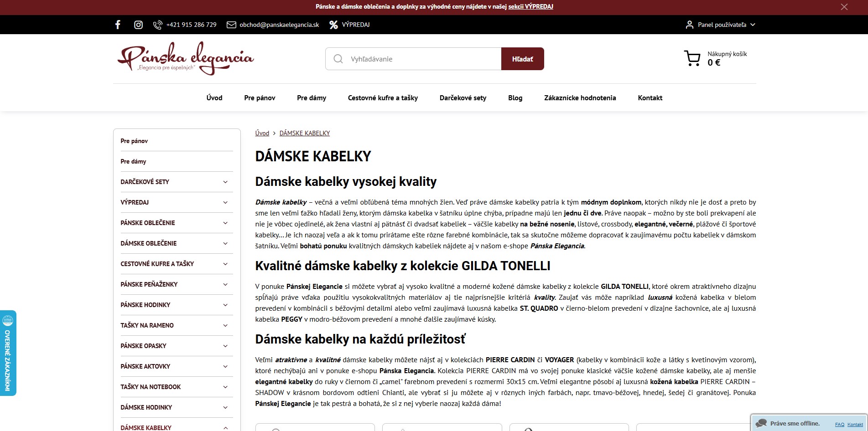Click the percent VÝPREDAJ icon
868x431 pixels.
(334, 25)
